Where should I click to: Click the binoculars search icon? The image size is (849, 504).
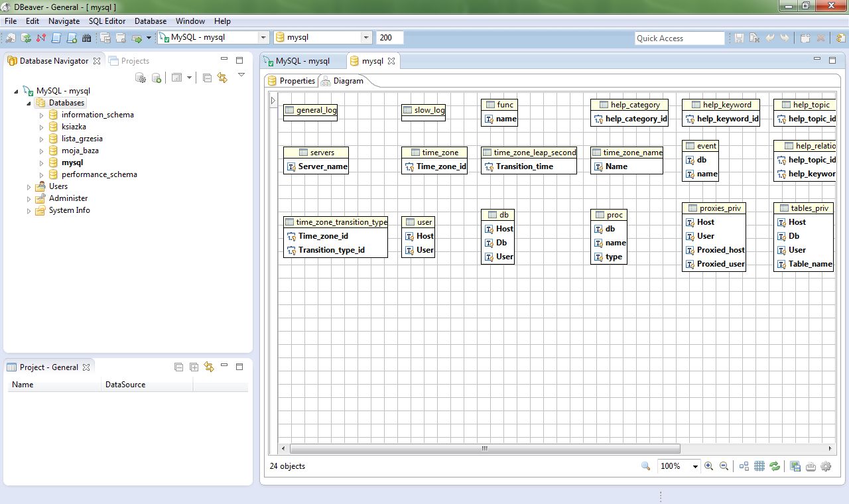86,38
